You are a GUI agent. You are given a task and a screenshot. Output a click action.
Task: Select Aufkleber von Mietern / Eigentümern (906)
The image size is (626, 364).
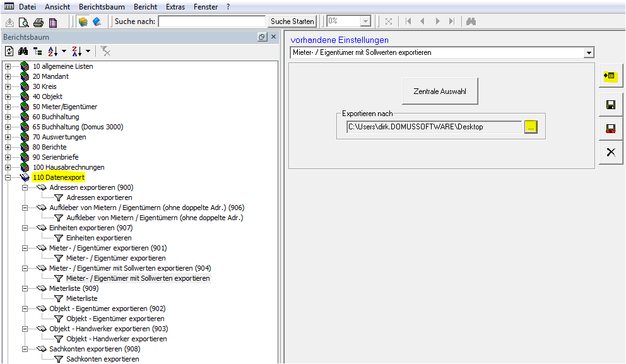click(x=147, y=208)
